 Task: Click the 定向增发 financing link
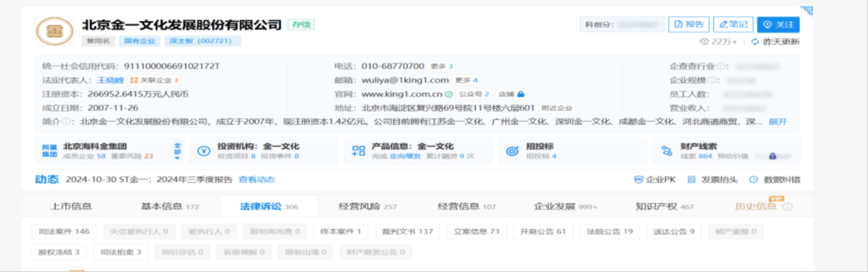tap(406, 157)
